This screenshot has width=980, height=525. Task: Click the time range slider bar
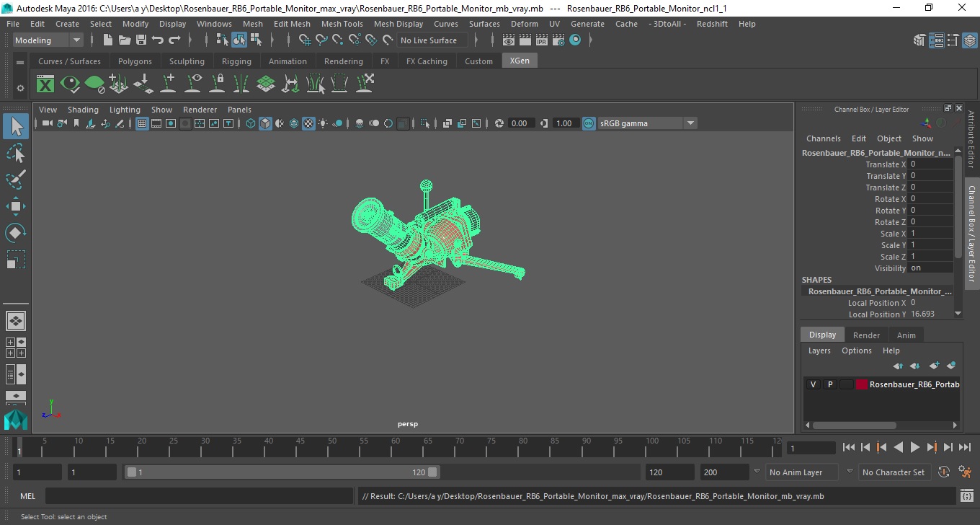pos(282,472)
